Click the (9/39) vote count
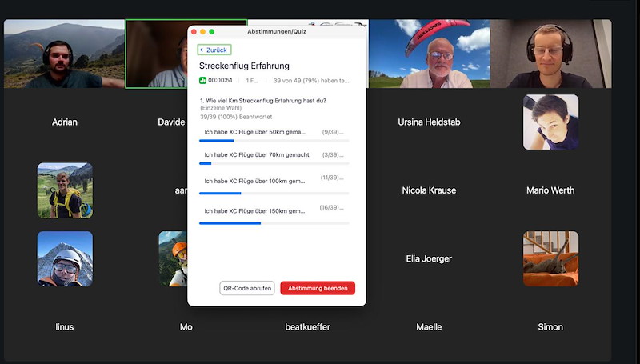The width and height of the screenshot is (640, 364). point(333,132)
